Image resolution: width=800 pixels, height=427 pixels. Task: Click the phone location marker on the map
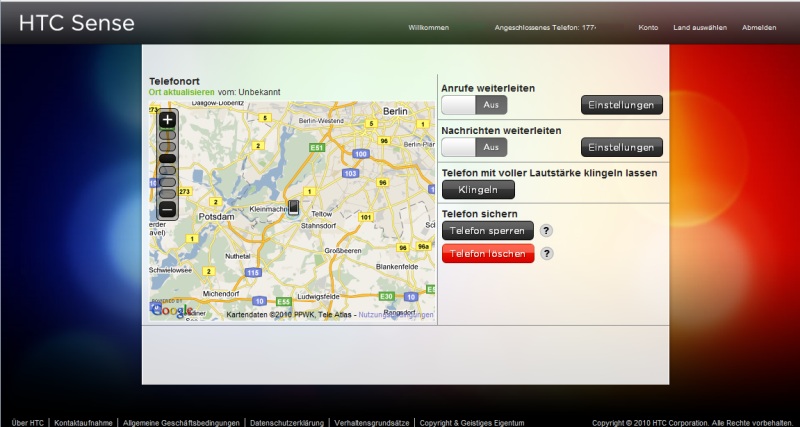(x=293, y=207)
